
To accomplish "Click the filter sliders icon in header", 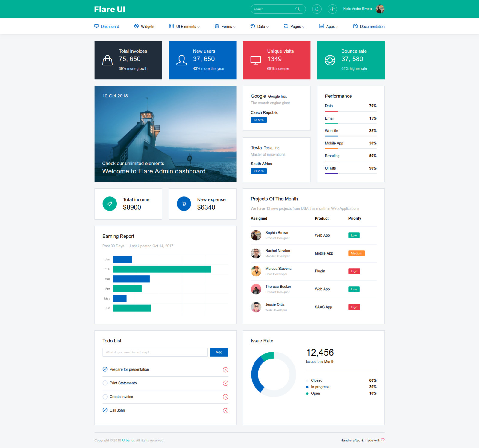I will pos(332,9).
